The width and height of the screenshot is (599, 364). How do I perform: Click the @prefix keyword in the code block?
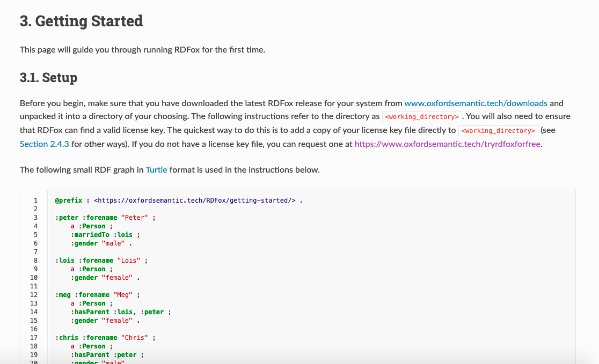click(x=69, y=200)
